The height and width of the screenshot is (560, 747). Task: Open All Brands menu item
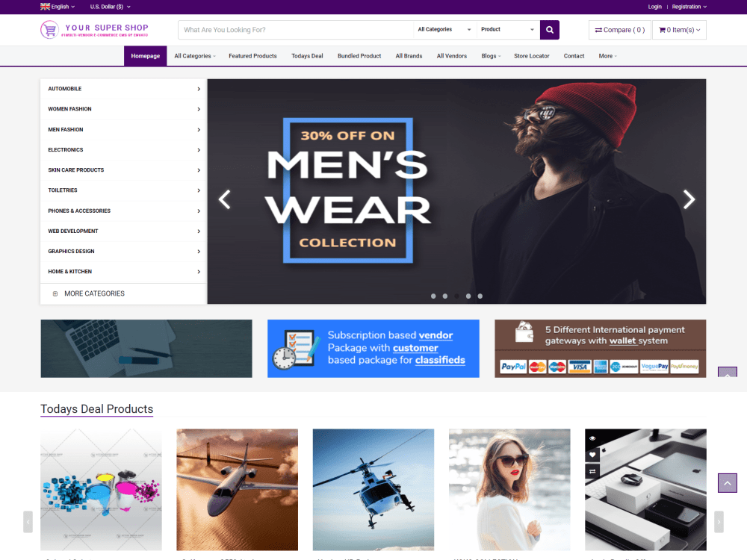pyautogui.click(x=409, y=56)
